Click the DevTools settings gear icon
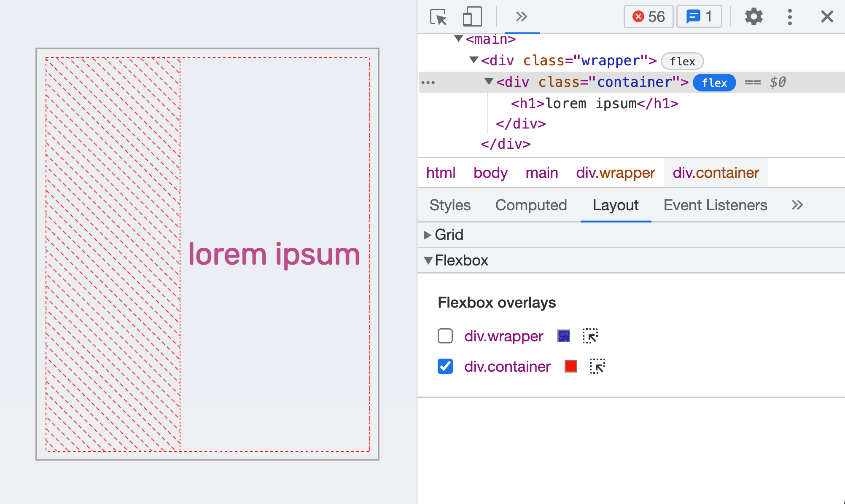The image size is (845, 504). point(753,16)
